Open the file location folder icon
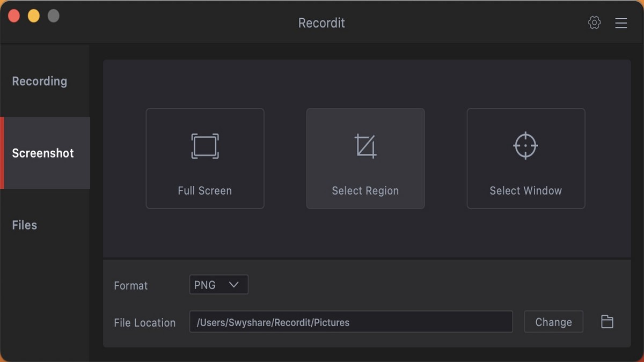This screenshot has height=362, width=644. pyautogui.click(x=607, y=322)
